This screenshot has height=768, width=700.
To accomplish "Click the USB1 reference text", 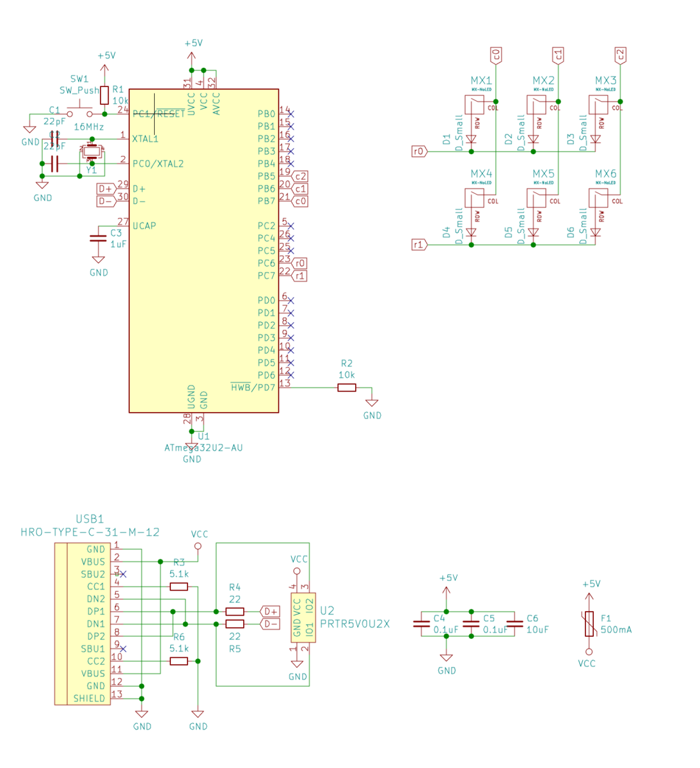I will tap(90, 519).
